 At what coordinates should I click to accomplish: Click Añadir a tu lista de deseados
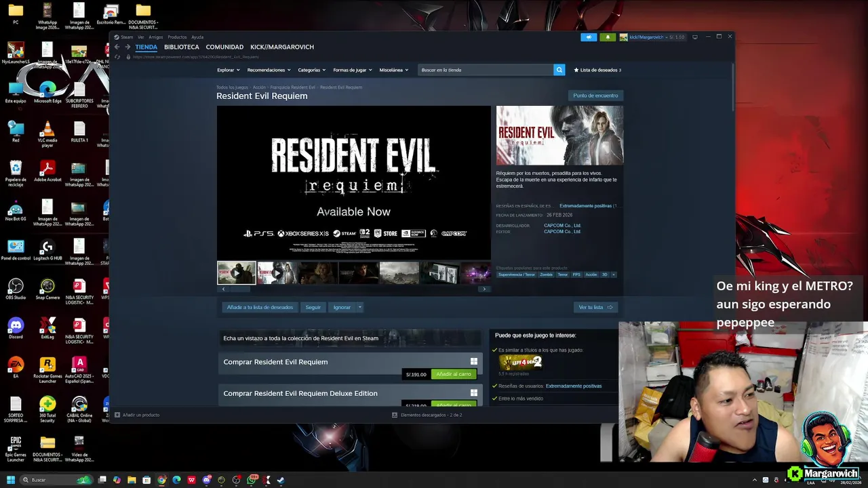[260, 307]
